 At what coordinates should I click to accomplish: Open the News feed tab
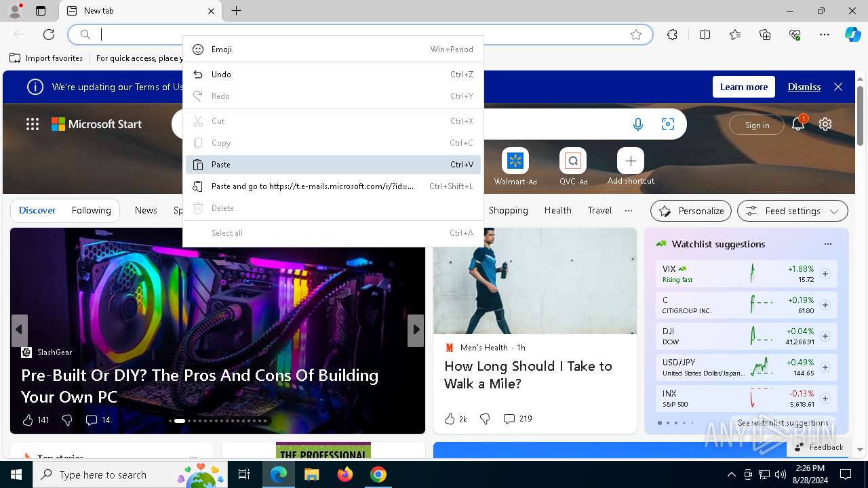(146, 210)
